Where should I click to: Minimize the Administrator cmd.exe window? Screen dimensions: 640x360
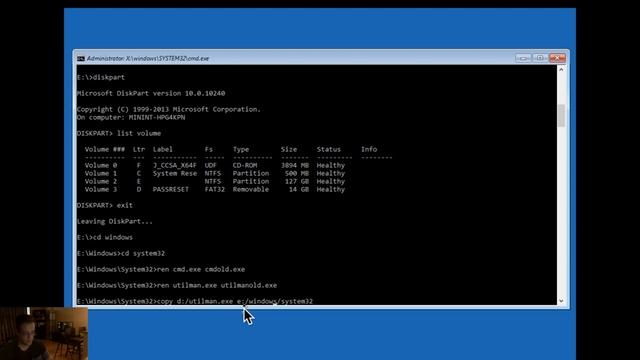[x=523, y=58]
